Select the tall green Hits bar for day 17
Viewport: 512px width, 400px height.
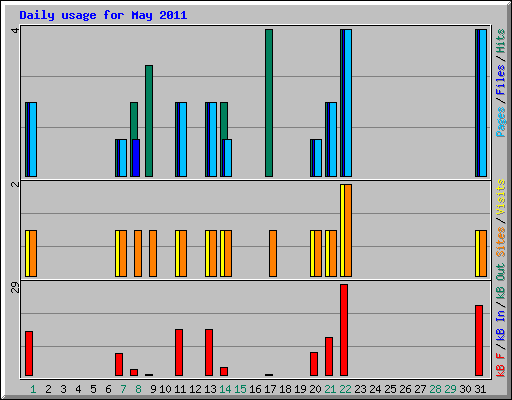click(269, 103)
